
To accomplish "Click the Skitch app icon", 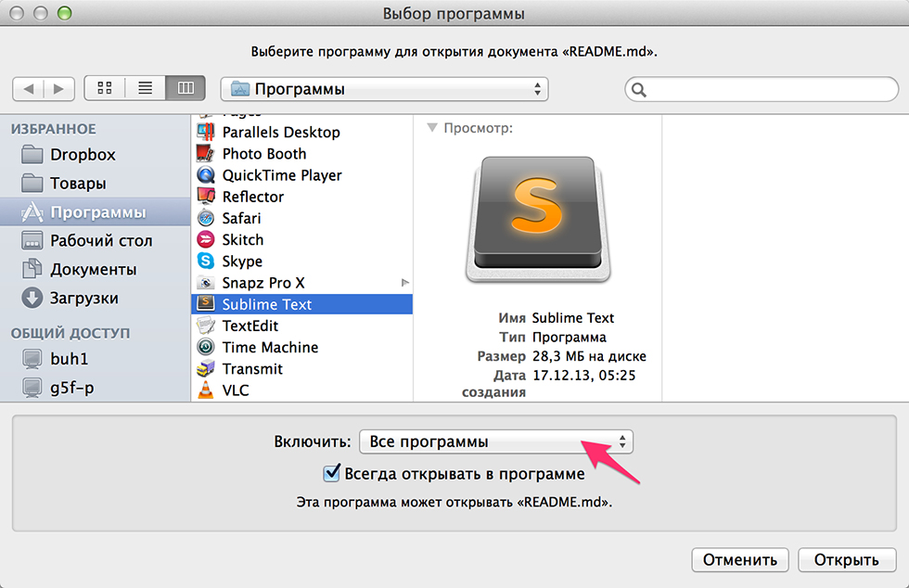I will [206, 239].
